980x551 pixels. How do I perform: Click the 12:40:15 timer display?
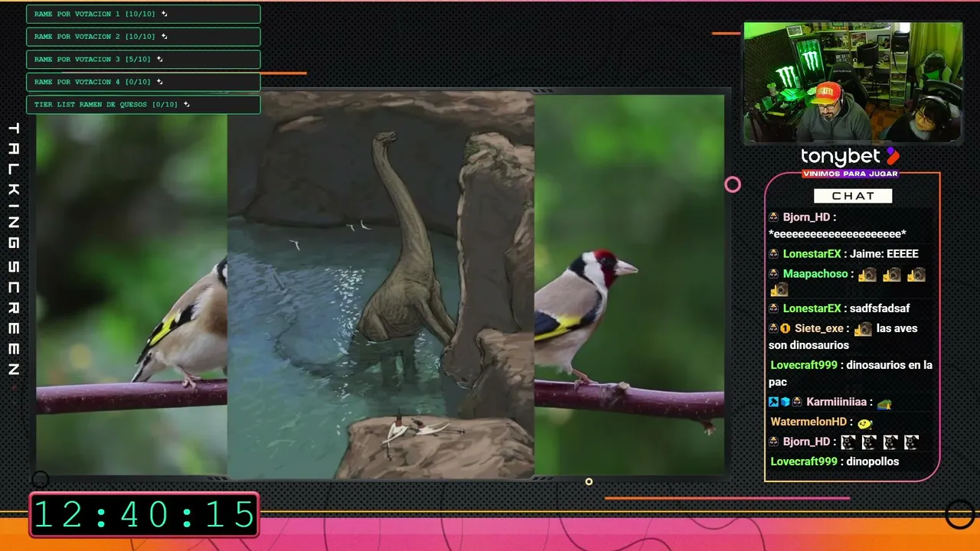click(144, 514)
